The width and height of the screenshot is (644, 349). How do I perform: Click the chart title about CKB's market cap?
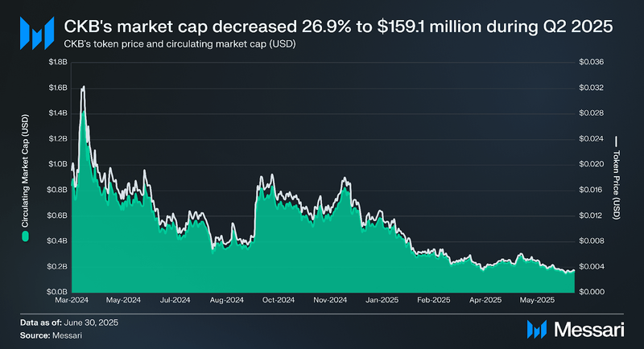tap(337, 27)
